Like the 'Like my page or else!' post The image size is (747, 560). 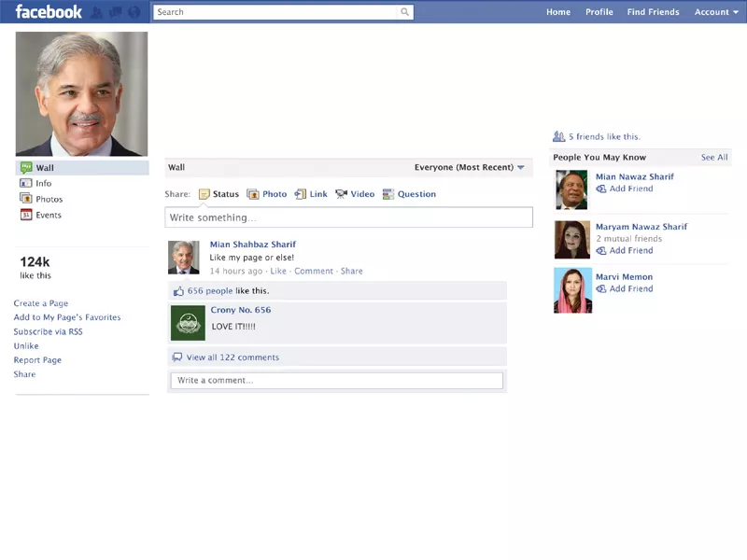(x=278, y=271)
